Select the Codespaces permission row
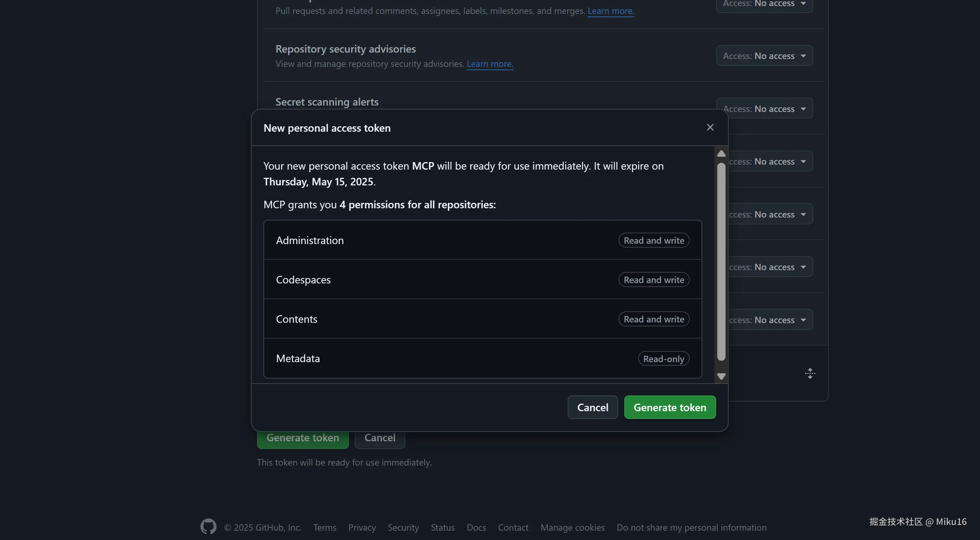This screenshot has height=540, width=980. point(482,279)
